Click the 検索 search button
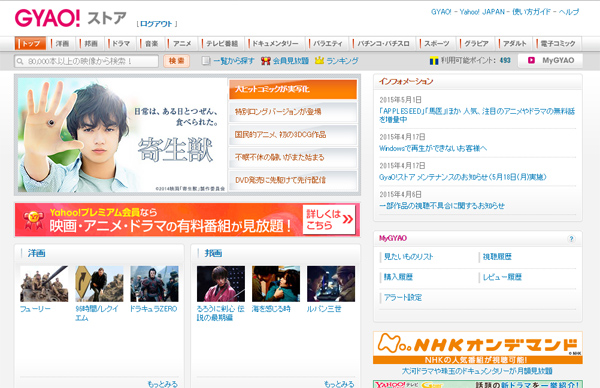Viewport: 600px width, 388px height. (176, 61)
